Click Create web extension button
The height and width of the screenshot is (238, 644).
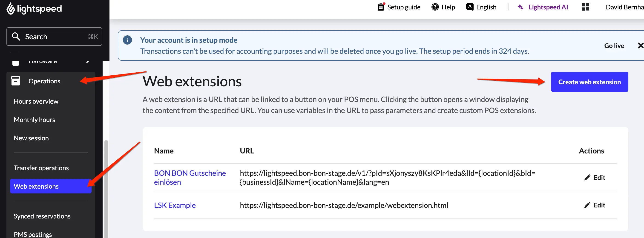tap(589, 82)
